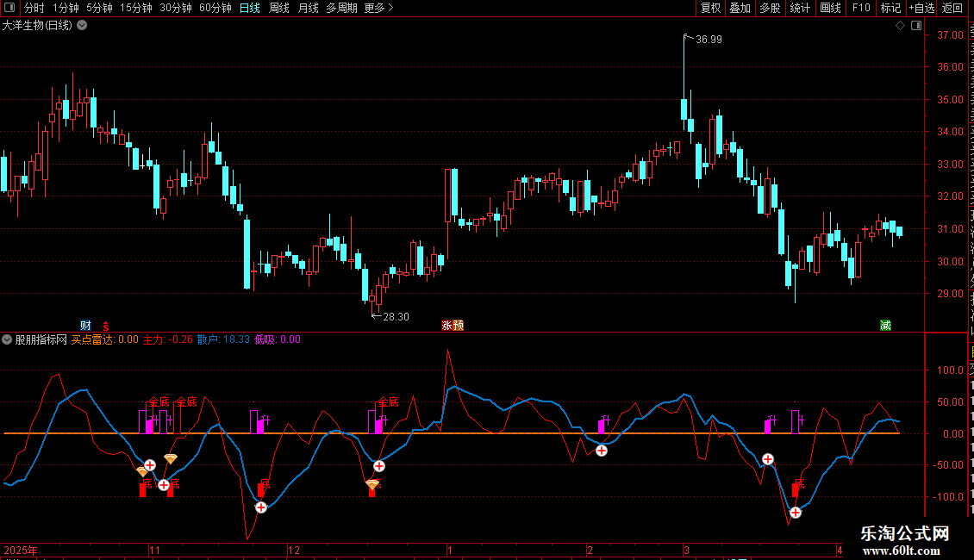Screen dimensions: 974x560
Task: Toggle the side panel icon in chart corner
Action: point(916,26)
